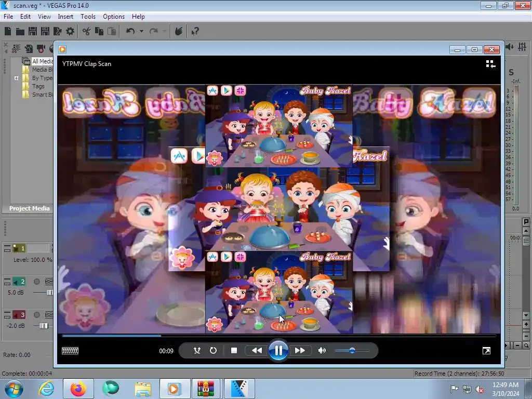Viewport: 532px width, 399px height.
Task: Select audio track 2 header
Action: coord(19,282)
